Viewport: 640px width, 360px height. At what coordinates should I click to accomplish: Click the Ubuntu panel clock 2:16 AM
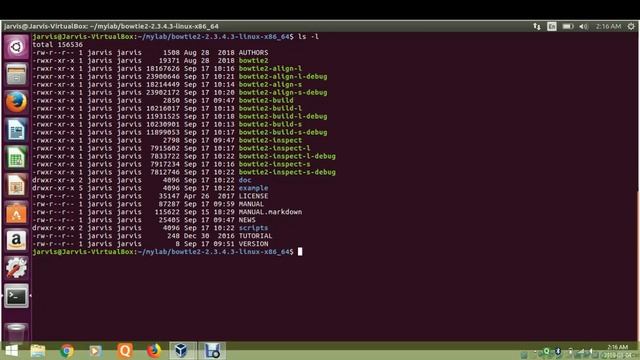tap(608, 27)
